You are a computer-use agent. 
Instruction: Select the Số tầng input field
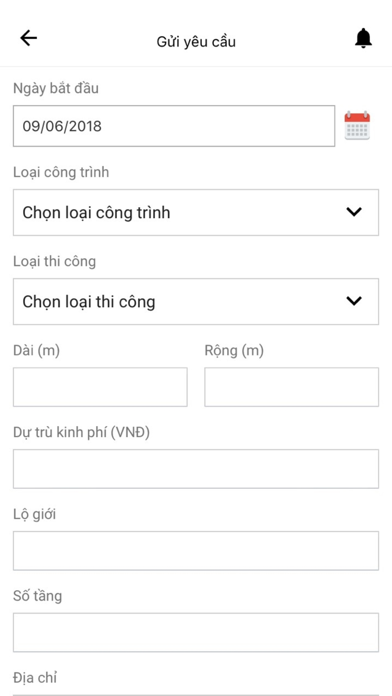pos(196,633)
